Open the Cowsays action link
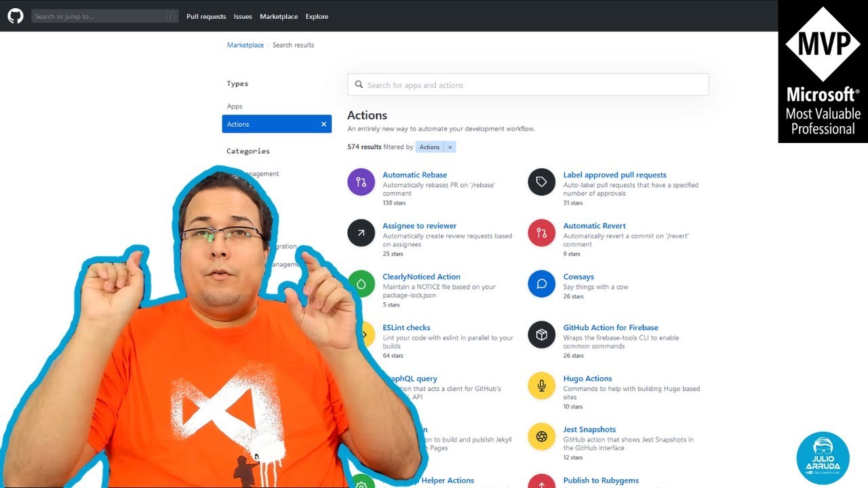This screenshot has width=868, height=488. pos(578,277)
